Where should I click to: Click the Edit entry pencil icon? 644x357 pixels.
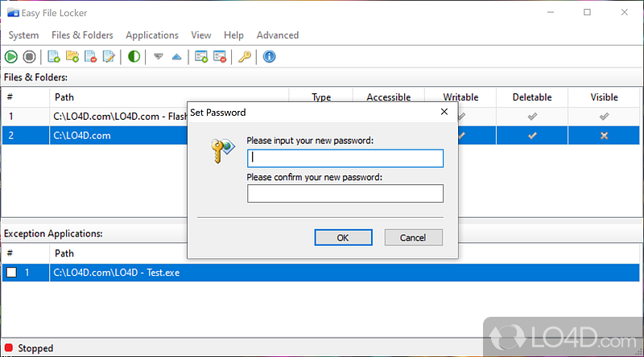point(109,56)
